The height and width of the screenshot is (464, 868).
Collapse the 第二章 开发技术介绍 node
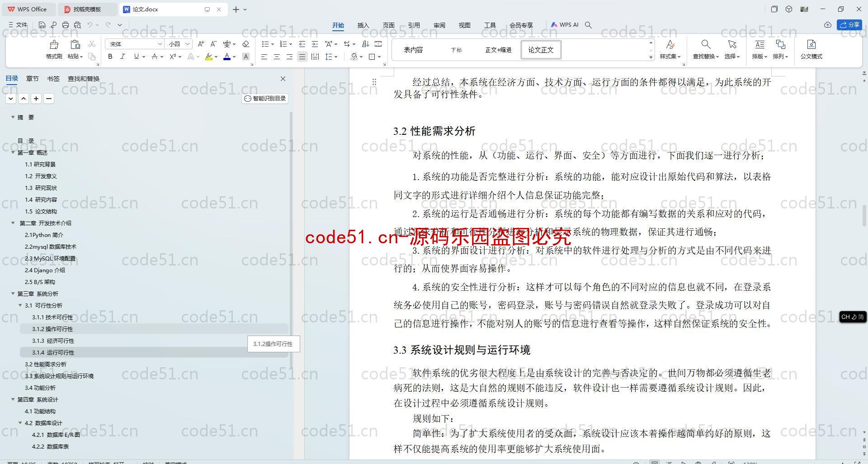[13, 223]
